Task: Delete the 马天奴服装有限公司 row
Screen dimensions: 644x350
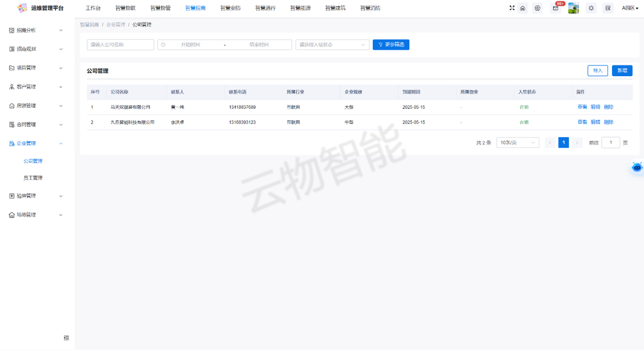Action: (608, 107)
